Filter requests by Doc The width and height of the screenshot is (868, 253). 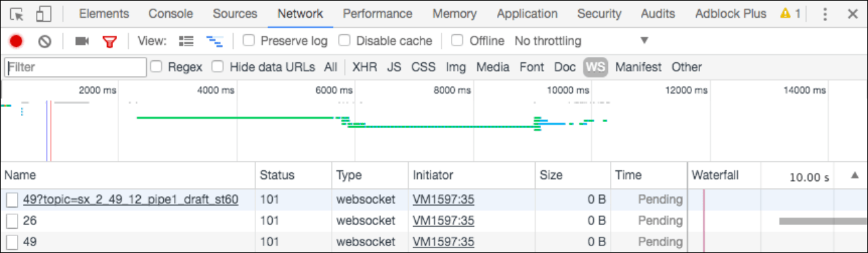click(565, 67)
